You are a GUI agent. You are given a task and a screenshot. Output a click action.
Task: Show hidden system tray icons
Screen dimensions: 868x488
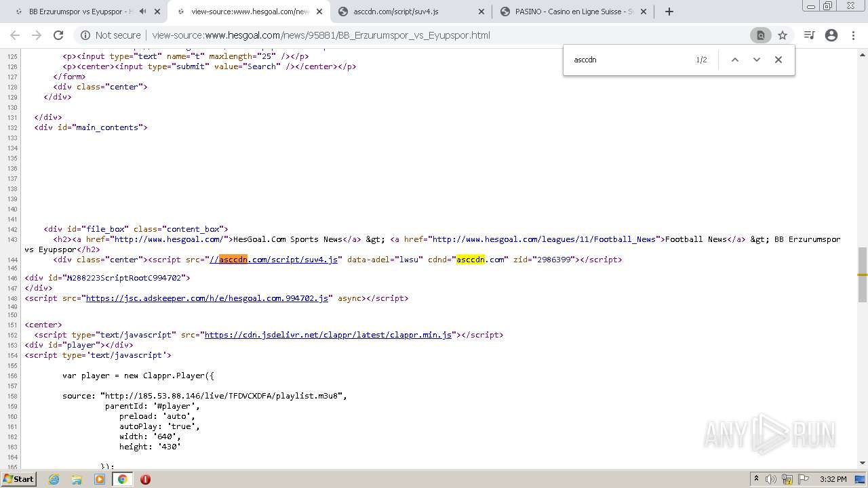coord(756,479)
